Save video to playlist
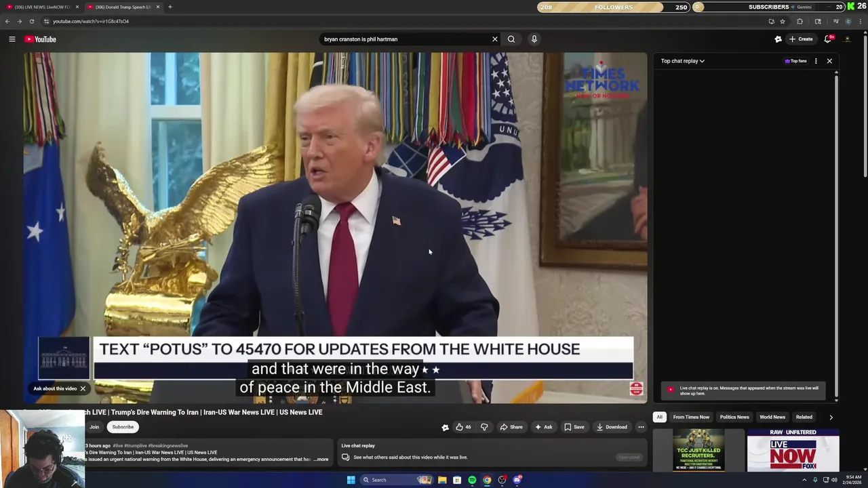868x488 pixels. (574, 427)
